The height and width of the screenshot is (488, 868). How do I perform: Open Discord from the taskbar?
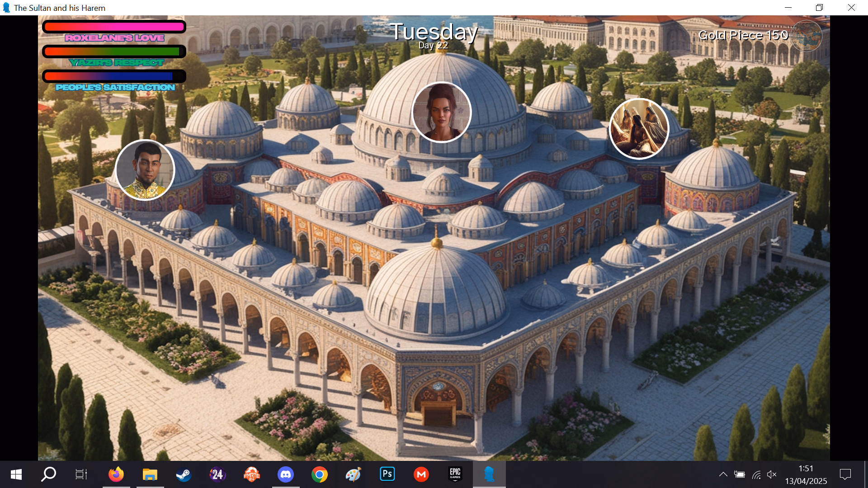pos(285,474)
